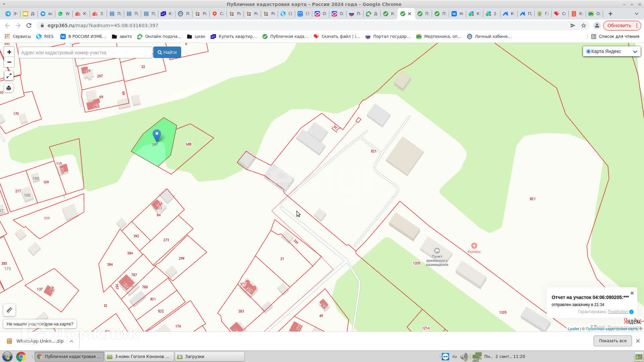Screen dimensions: 644x362
Task: Click the Показать все downloads button
Action: pos(612,341)
